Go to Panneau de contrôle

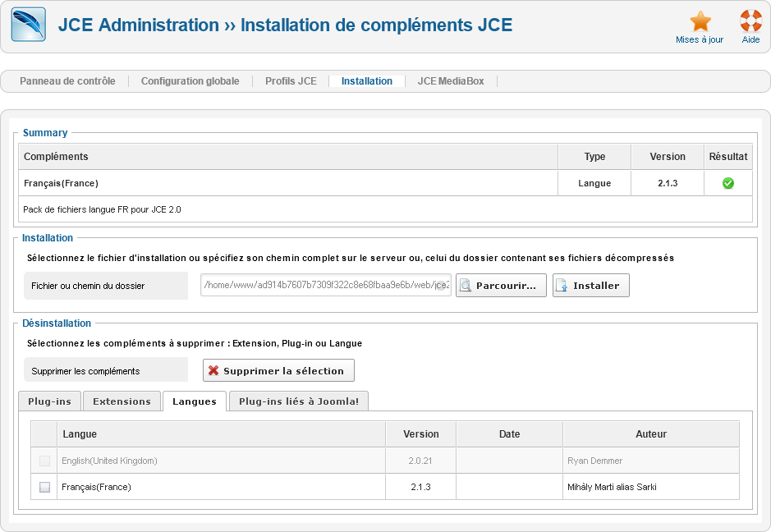click(67, 81)
